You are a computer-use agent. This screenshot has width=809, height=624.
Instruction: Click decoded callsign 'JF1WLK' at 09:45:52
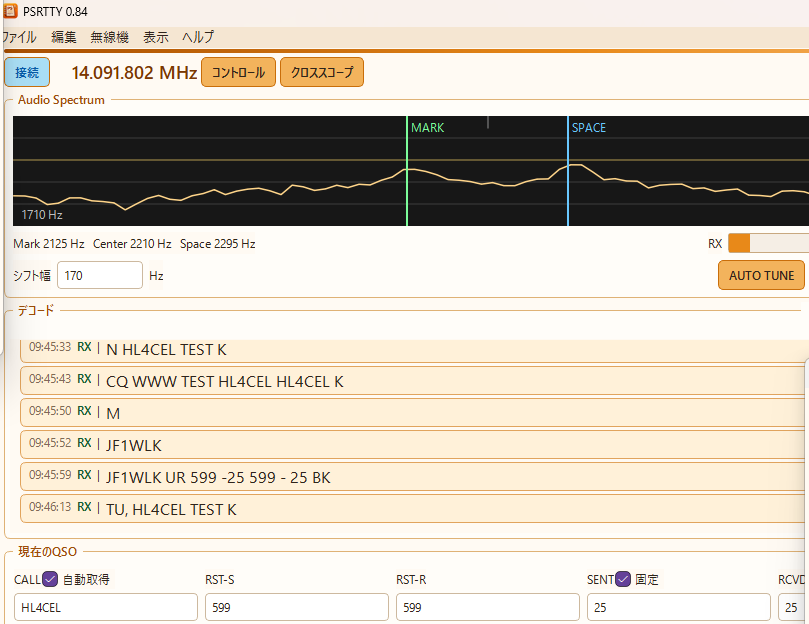coord(134,445)
